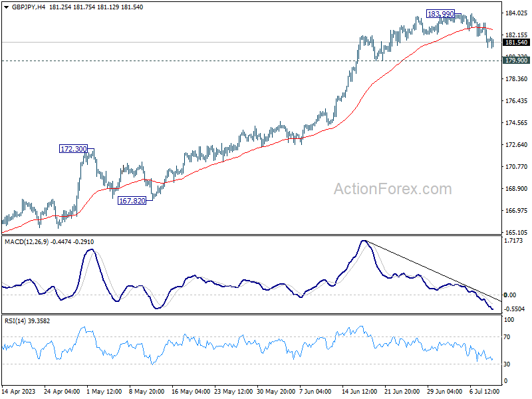Click the MACD scale value 1.7173

513,241
